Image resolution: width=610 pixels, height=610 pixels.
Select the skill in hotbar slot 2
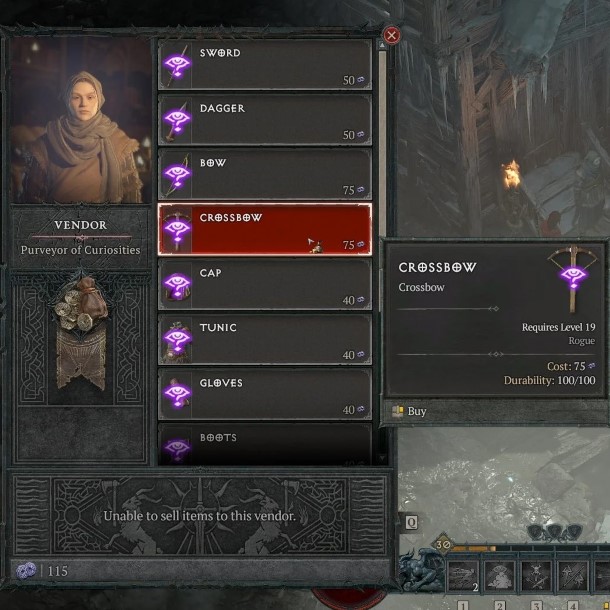(500, 577)
